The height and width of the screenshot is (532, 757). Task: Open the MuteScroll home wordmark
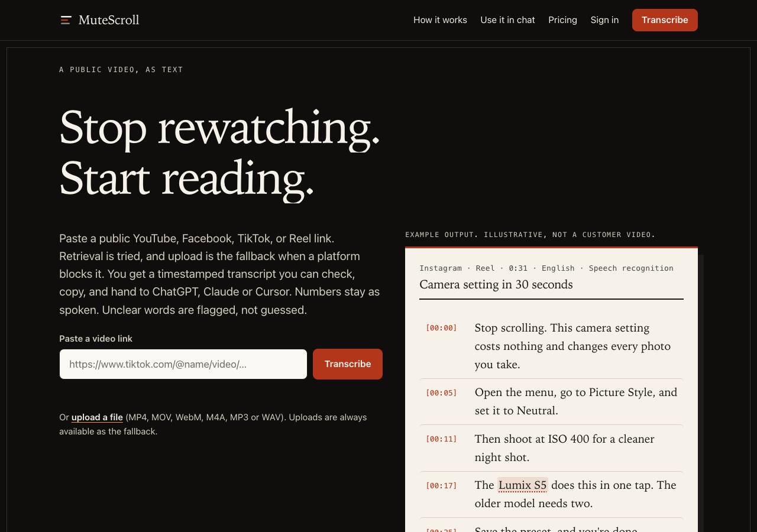[109, 20]
